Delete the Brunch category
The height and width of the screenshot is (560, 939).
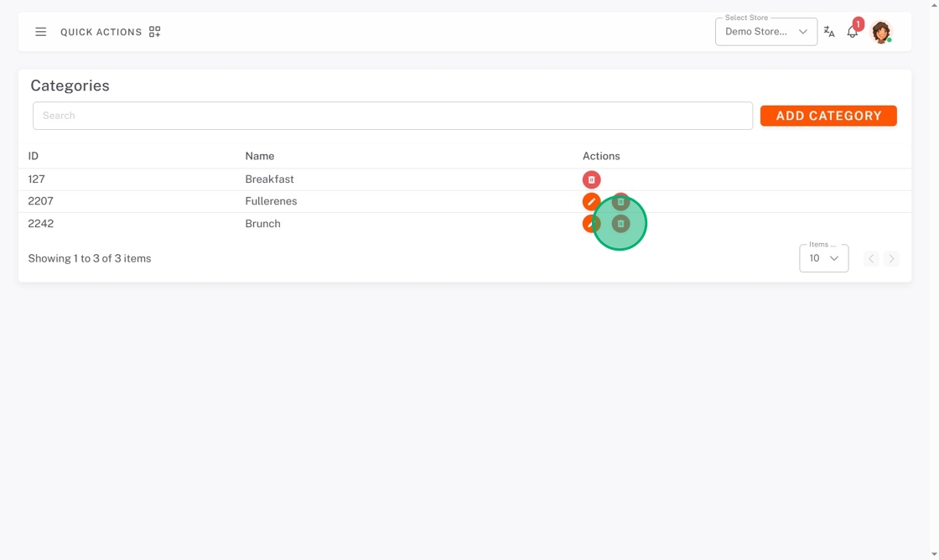620,223
